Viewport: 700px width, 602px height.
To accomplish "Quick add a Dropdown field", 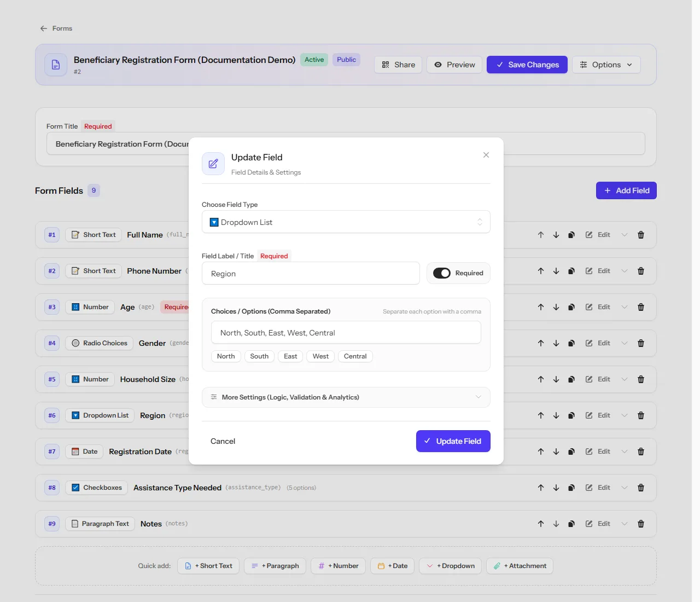I will coord(451,566).
